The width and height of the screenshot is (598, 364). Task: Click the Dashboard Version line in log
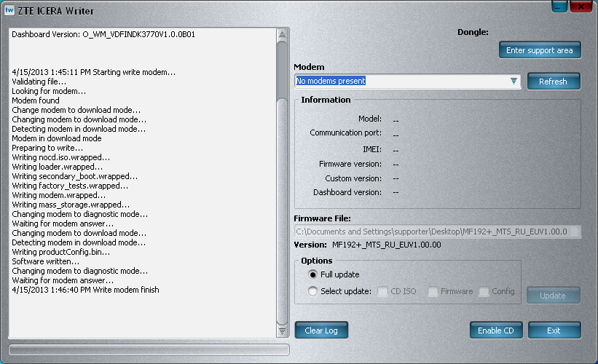tap(103, 34)
